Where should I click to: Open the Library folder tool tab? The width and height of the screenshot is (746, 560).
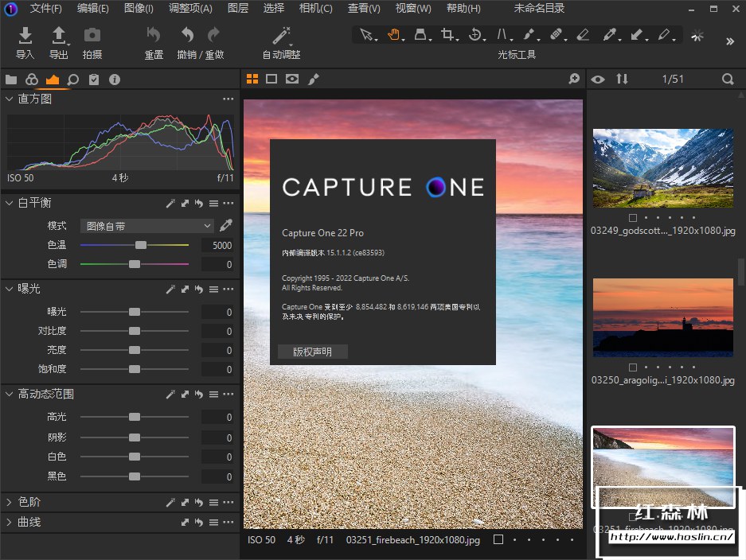11,80
